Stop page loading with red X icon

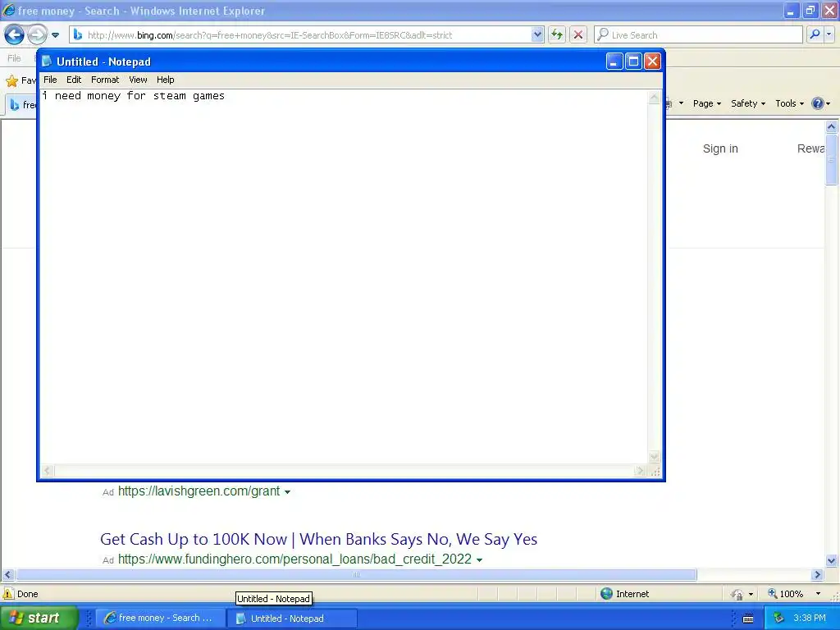(x=578, y=34)
